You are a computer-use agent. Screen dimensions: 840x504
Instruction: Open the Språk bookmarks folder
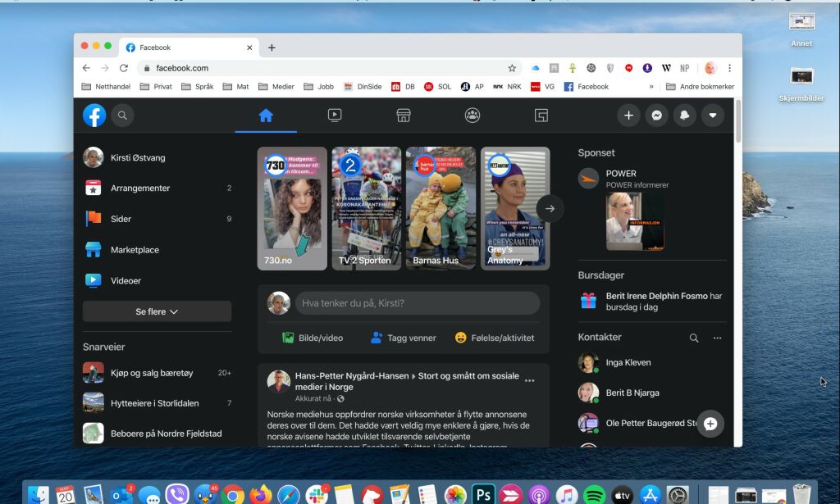[198, 87]
